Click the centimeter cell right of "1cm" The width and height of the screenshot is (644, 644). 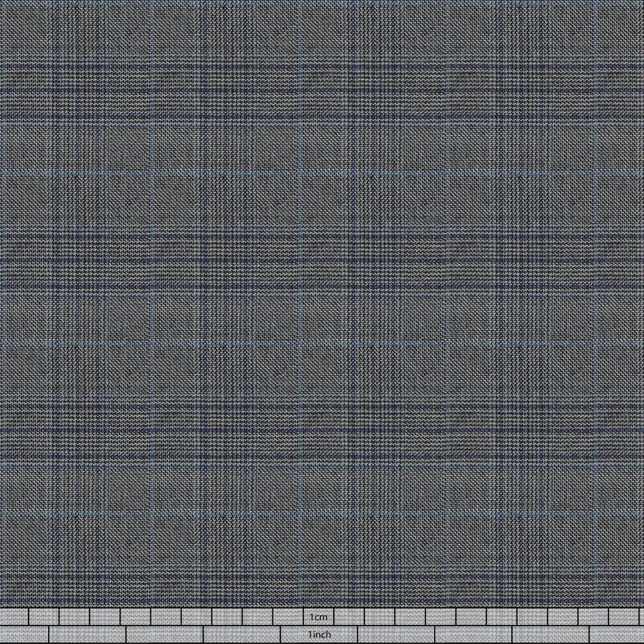coord(349,617)
